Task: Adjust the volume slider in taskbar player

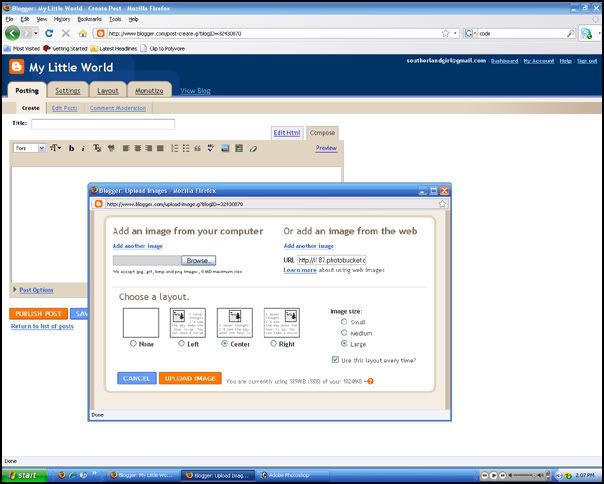Action: [x=527, y=475]
